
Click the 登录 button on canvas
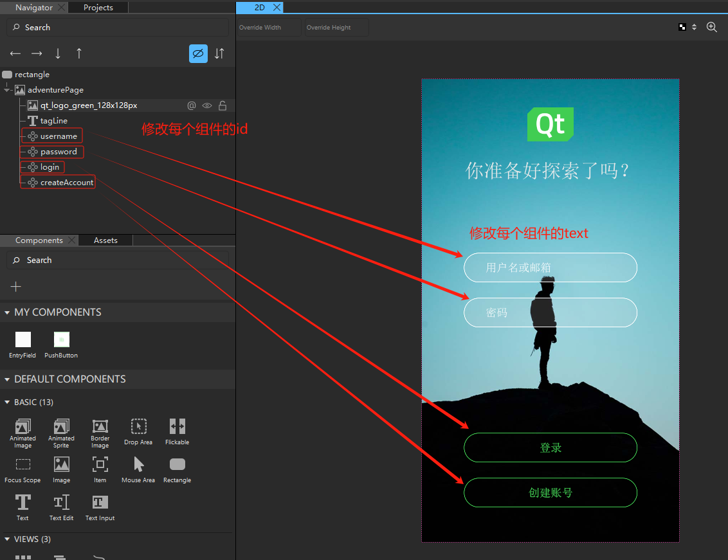point(550,447)
